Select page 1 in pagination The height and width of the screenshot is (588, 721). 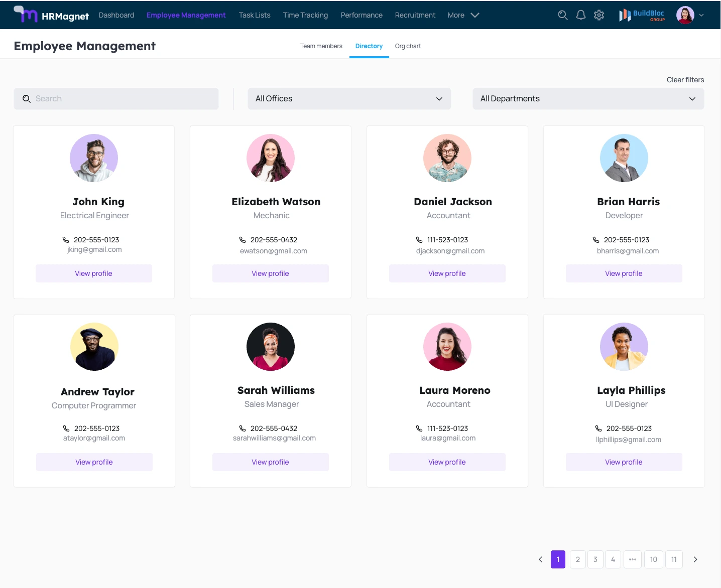pyautogui.click(x=558, y=559)
